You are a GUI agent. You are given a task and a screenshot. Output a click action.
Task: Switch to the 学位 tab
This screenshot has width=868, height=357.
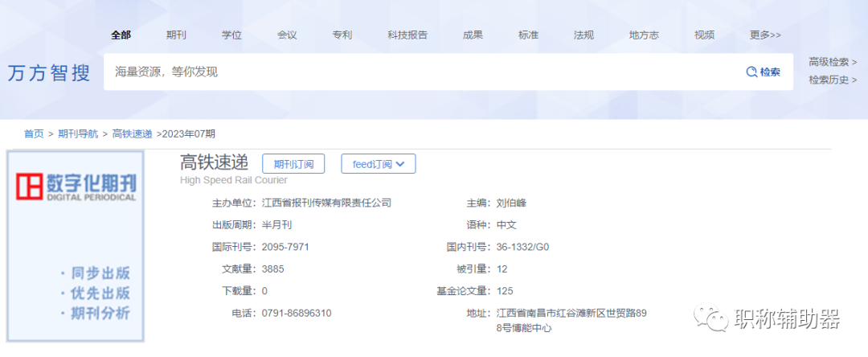click(231, 35)
